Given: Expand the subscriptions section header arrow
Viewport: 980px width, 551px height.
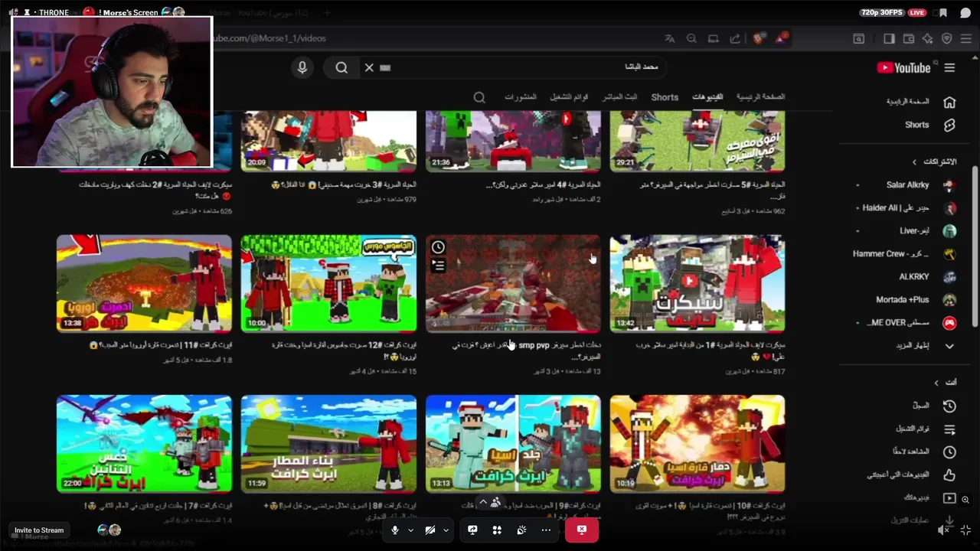Looking at the screenshot, I should click(914, 162).
